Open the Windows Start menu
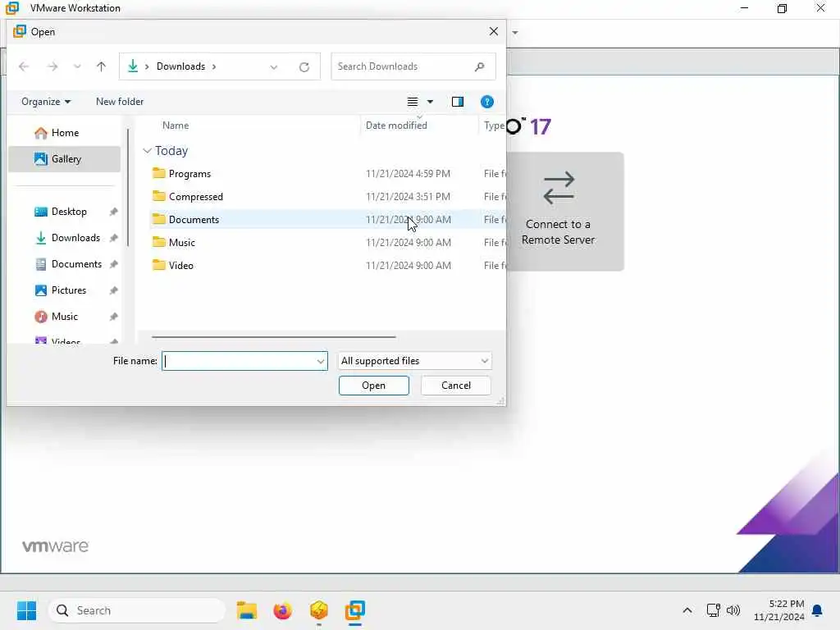Image resolution: width=840 pixels, height=630 pixels. (27, 610)
